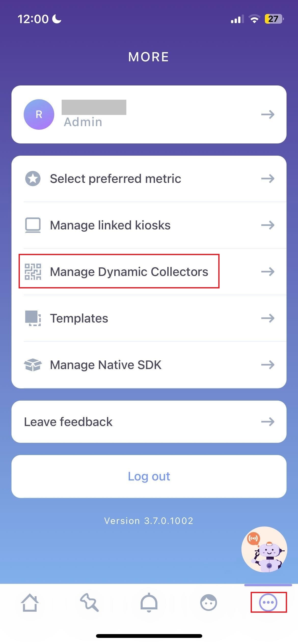Open the pin tab in bottom bar
This screenshot has height=644, width=298.
click(89, 602)
